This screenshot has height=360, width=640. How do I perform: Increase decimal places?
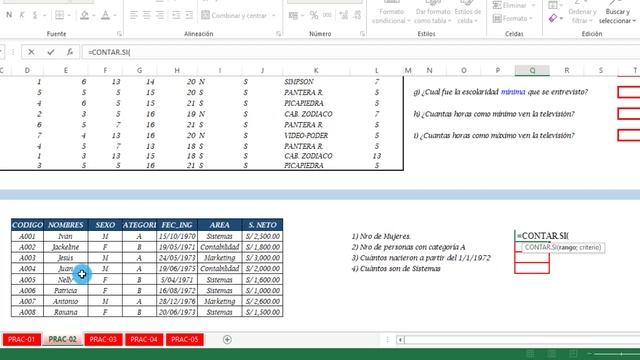click(344, 16)
